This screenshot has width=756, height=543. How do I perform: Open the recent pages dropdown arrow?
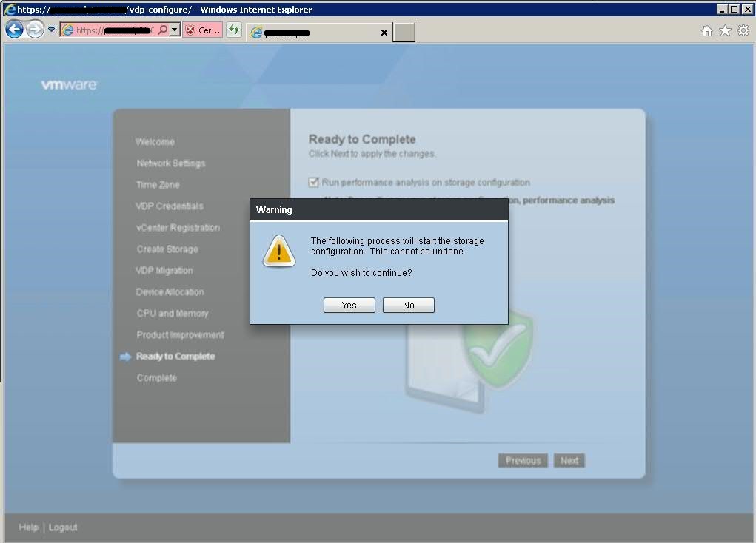click(51, 30)
